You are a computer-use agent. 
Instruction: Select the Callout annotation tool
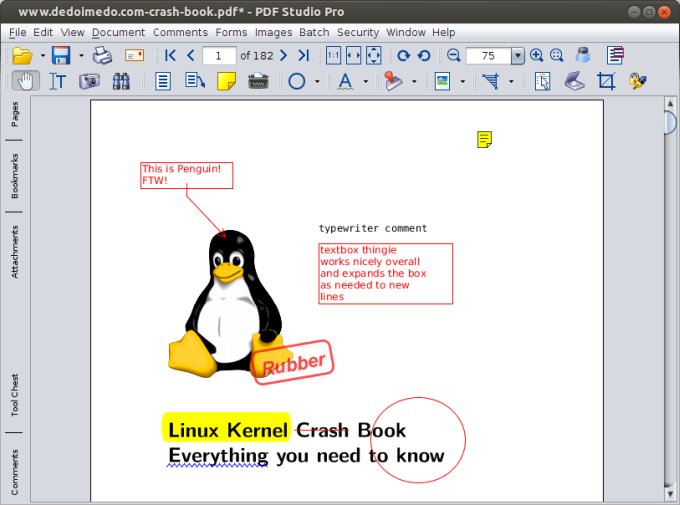[195, 81]
